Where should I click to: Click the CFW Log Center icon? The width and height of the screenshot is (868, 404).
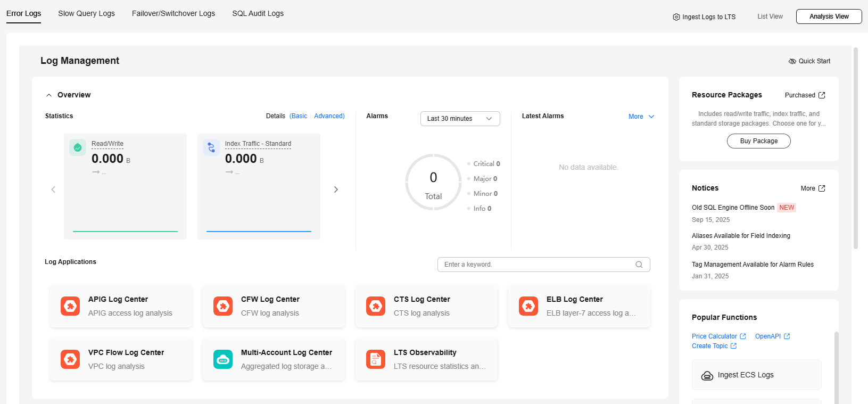223,306
